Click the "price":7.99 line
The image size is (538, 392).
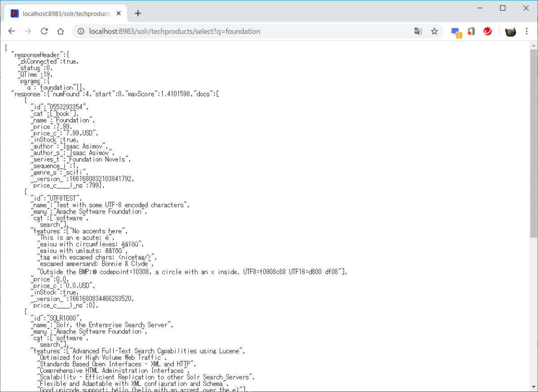click(x=52, y=126)
